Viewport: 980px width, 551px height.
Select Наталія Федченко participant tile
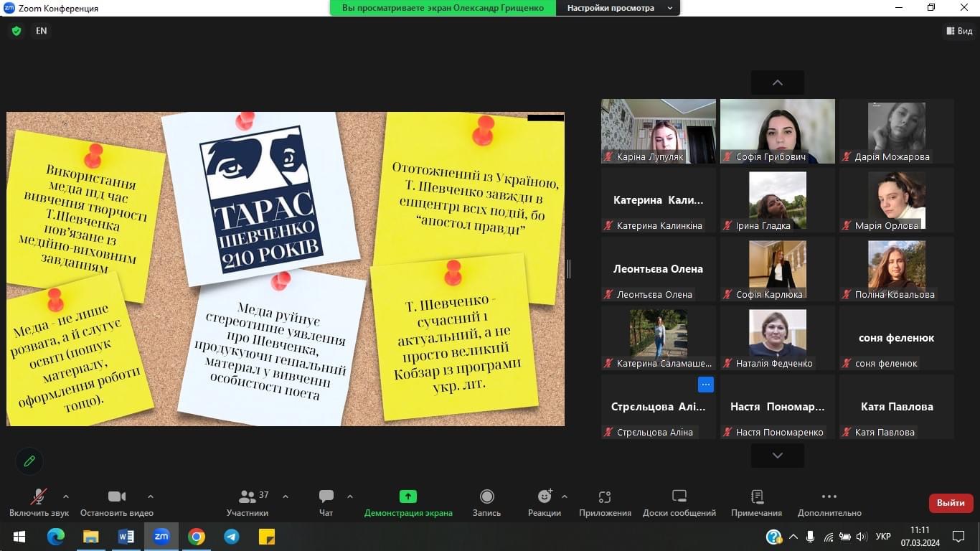778,338
